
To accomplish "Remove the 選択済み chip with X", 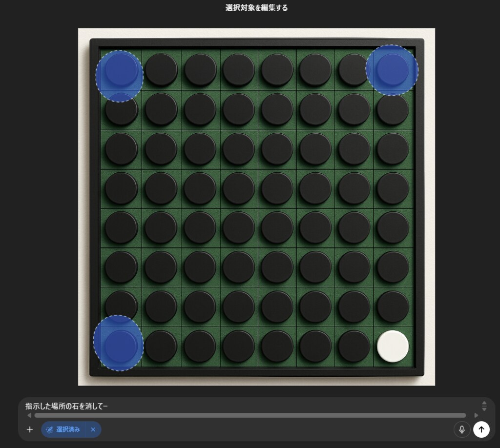I will 93,429.
